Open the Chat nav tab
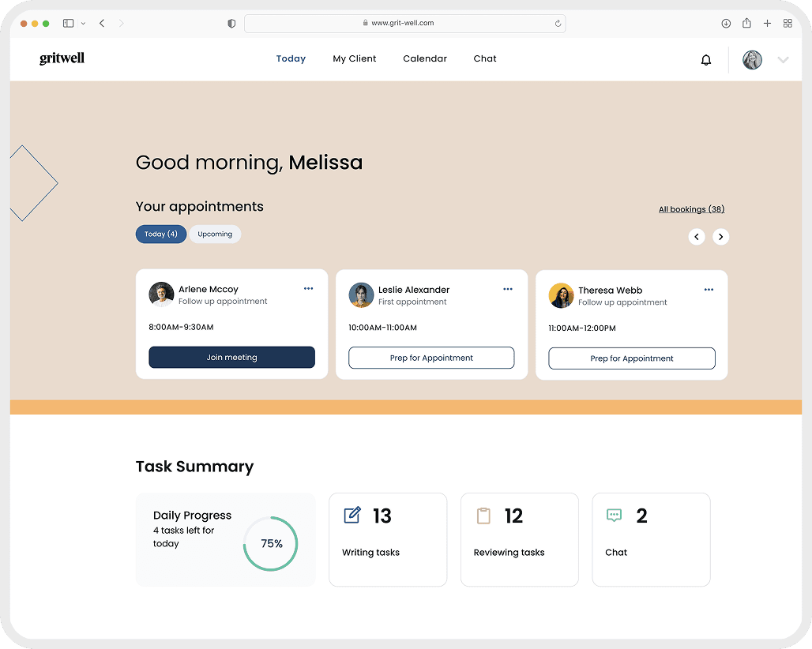This screenshot has height=649, width=812. [485, 58]
